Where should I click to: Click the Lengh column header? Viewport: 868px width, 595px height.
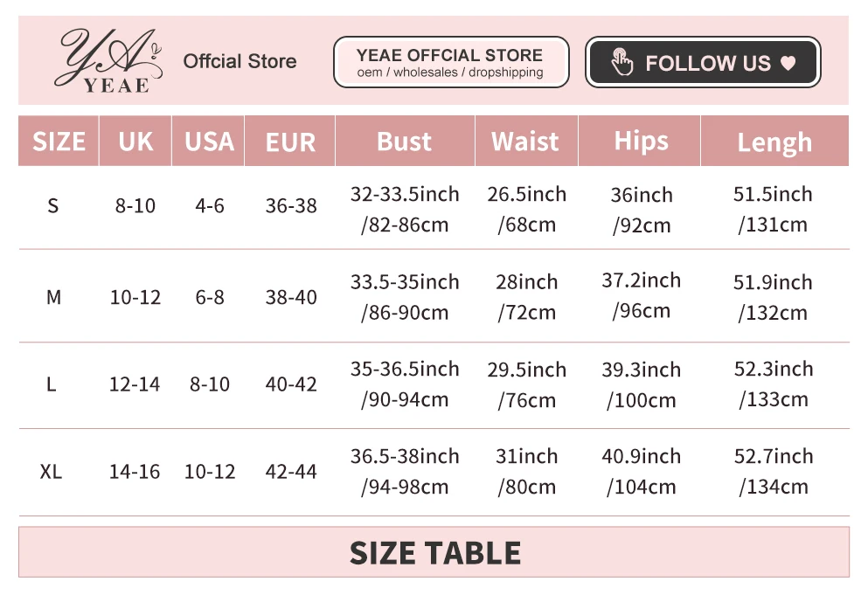(x=774, y=142)
